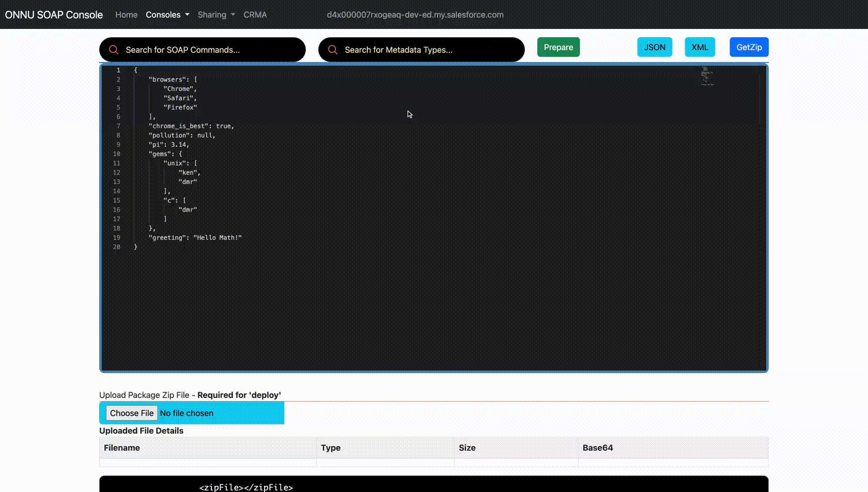This screenshot has height=492, width=868.
Task: Click the Uploaded File Details heading
Action: click(x=141, y=431)
